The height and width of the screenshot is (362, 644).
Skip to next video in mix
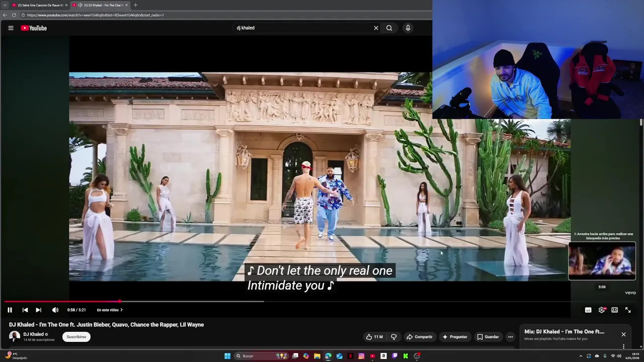[x=38, y=310]
